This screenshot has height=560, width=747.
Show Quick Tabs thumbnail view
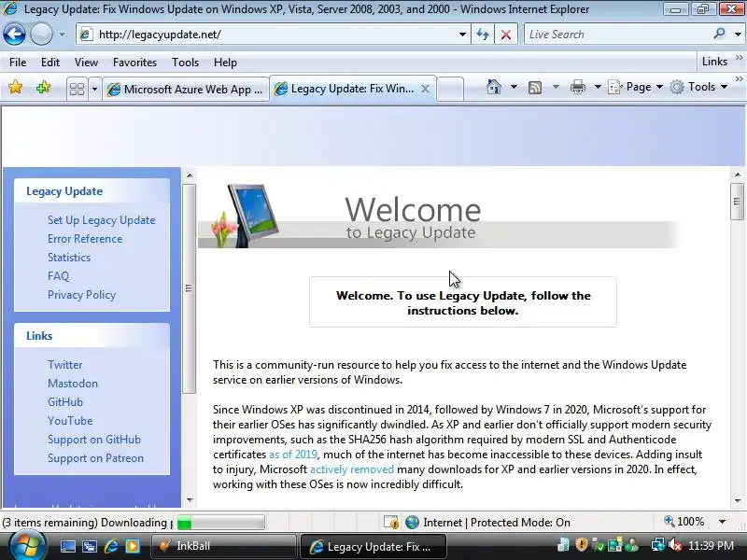coord(77,89)
